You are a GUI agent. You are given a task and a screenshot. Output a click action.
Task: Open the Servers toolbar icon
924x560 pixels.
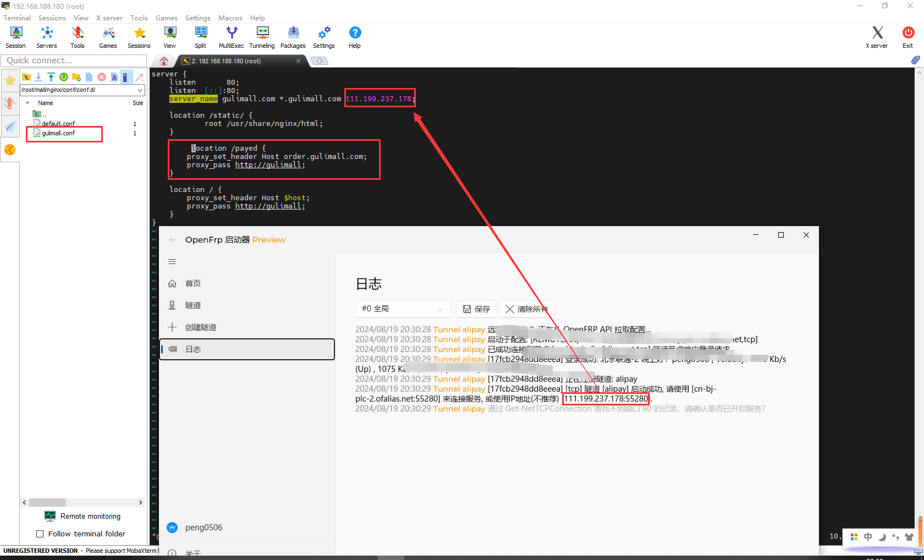pos(47,37)
